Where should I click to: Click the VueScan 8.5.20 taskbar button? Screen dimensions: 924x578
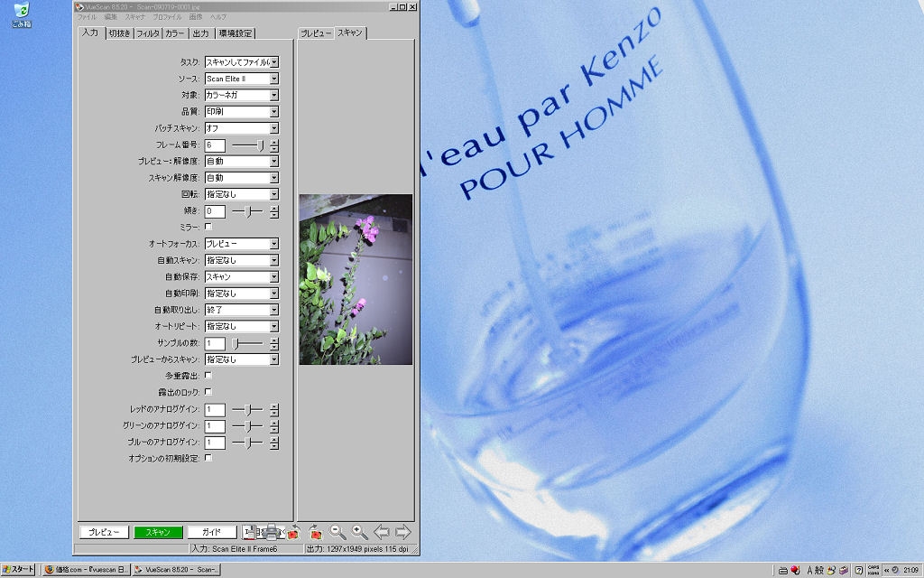176,570
